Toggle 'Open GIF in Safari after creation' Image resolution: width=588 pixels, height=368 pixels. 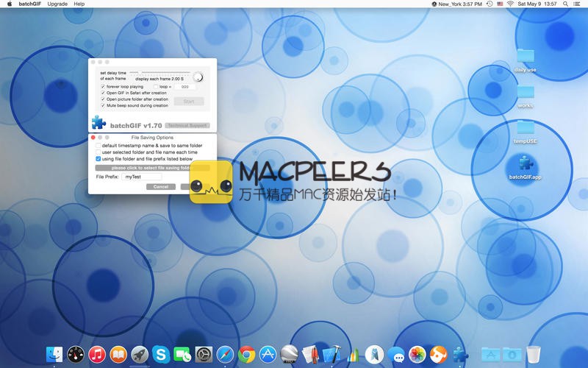103,93
